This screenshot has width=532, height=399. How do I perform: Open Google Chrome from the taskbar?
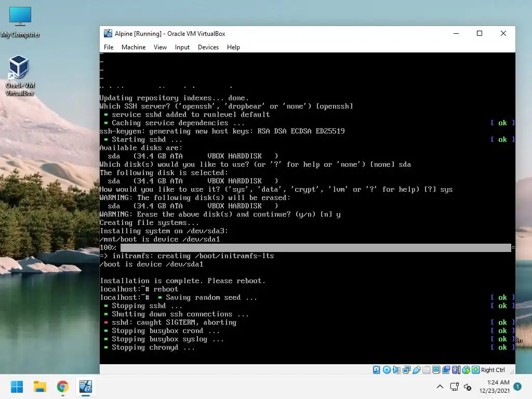click(x=63, y=387)
